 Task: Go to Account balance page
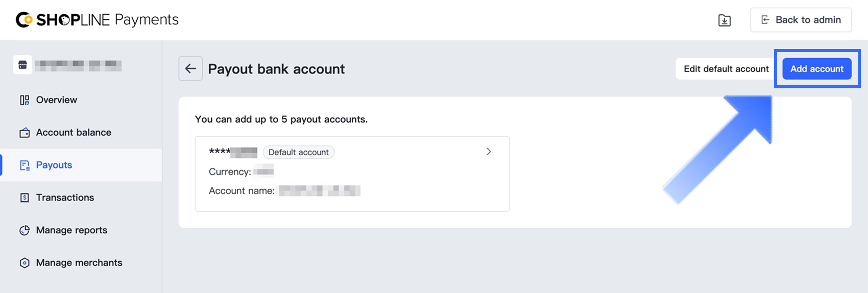pyautogui.click(x=74, y=133)
